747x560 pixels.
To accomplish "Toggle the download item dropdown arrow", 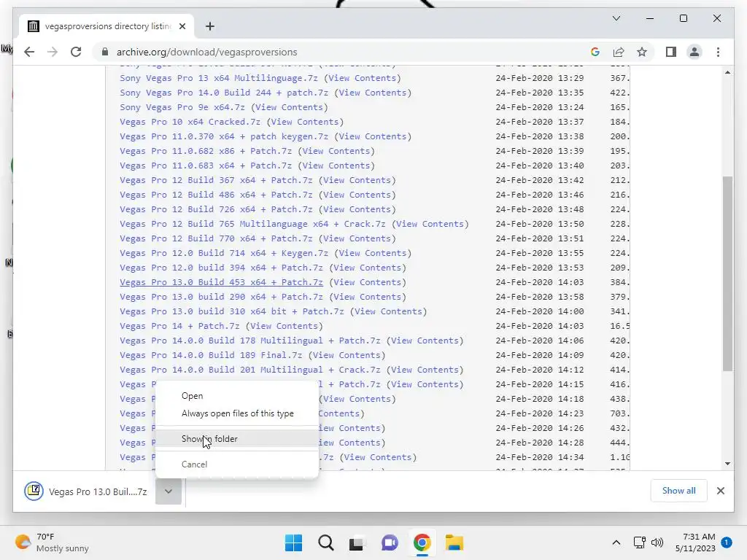I will pos(169,491).
